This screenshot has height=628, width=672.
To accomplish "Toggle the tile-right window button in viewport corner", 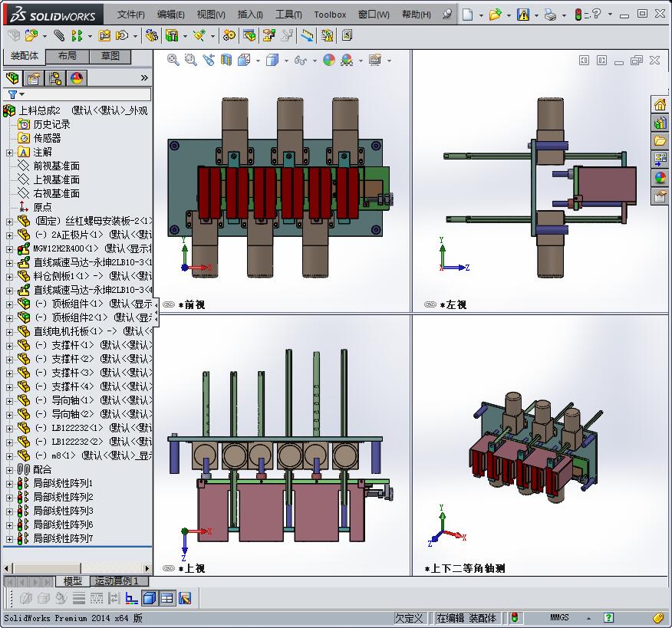I will tap(601, 60).
